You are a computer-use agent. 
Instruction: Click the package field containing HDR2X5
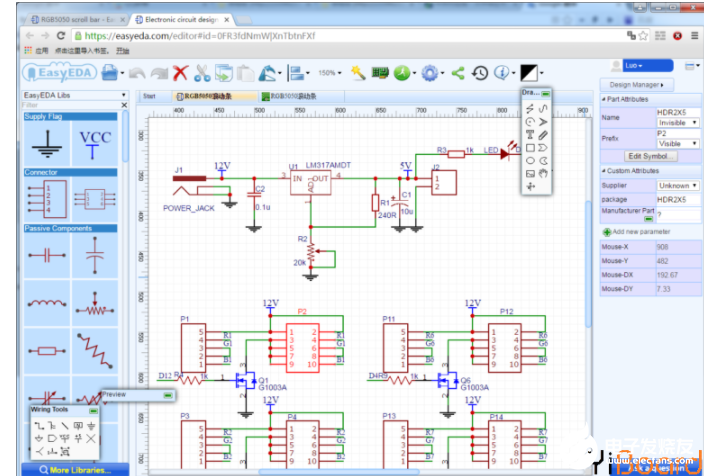(x=678, y=200)
